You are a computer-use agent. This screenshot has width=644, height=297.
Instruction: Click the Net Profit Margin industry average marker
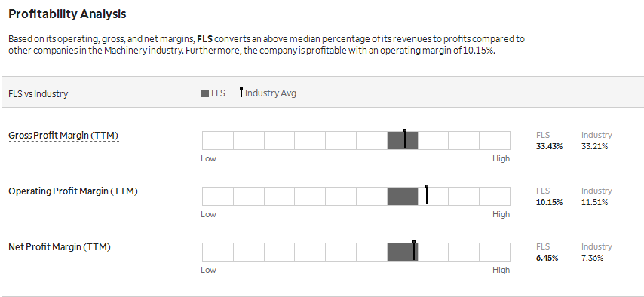(413, 250)
